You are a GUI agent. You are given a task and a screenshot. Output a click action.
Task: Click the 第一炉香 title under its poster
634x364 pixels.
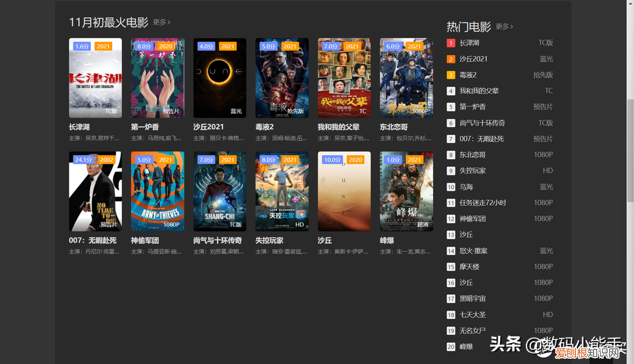click(145, 127)
